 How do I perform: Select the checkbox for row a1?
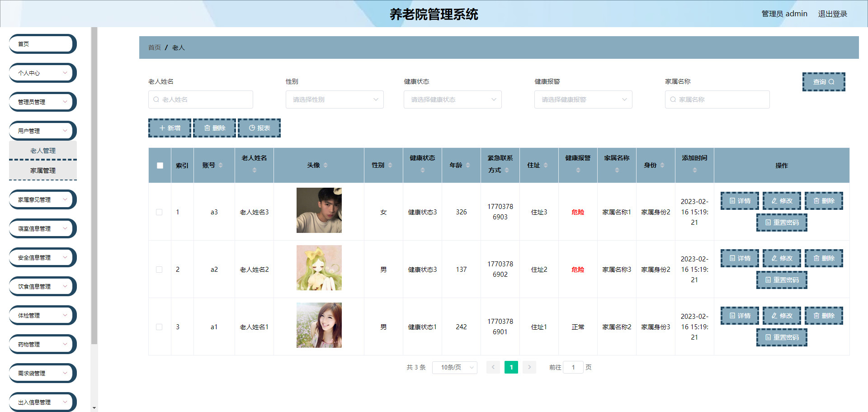(x=159, y=327)
